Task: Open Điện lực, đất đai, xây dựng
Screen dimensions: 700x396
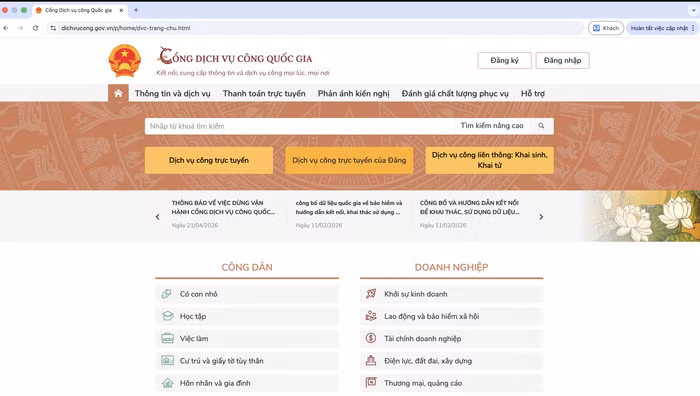Action: tap(452, 361)
